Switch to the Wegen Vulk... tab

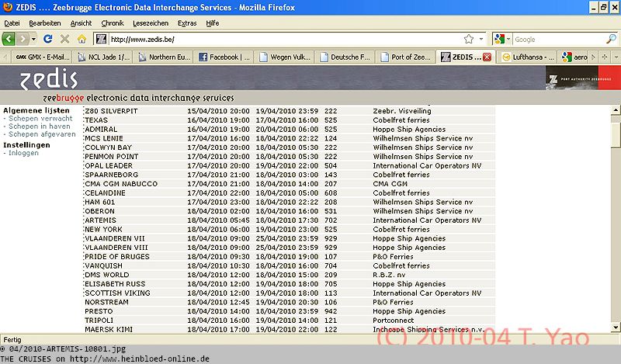[285, 57]
